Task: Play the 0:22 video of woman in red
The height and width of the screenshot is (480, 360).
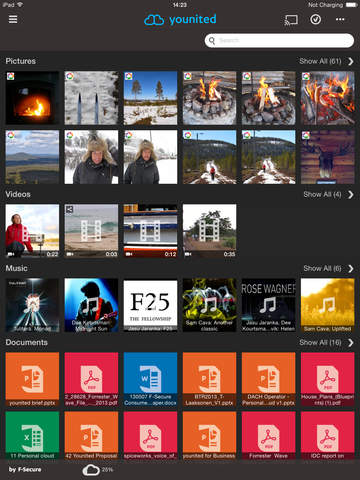Action: tap(32, 231)
